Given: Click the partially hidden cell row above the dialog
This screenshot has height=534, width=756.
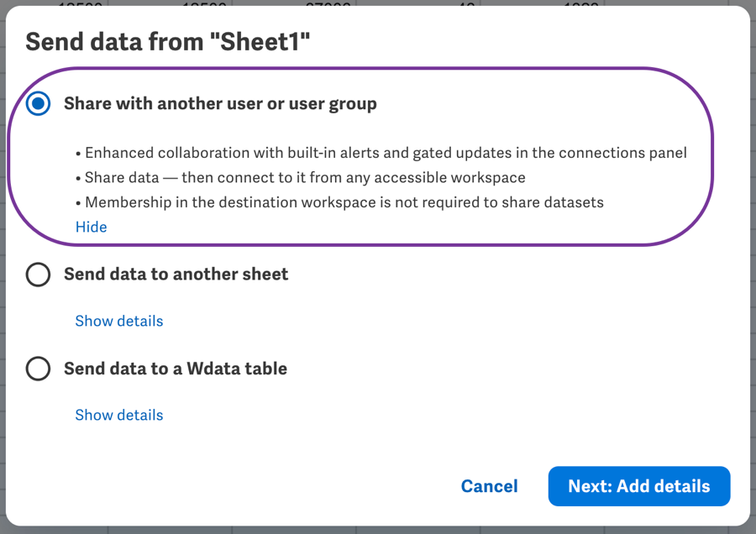Looking at the screenshot, I should tap(378, 3).
